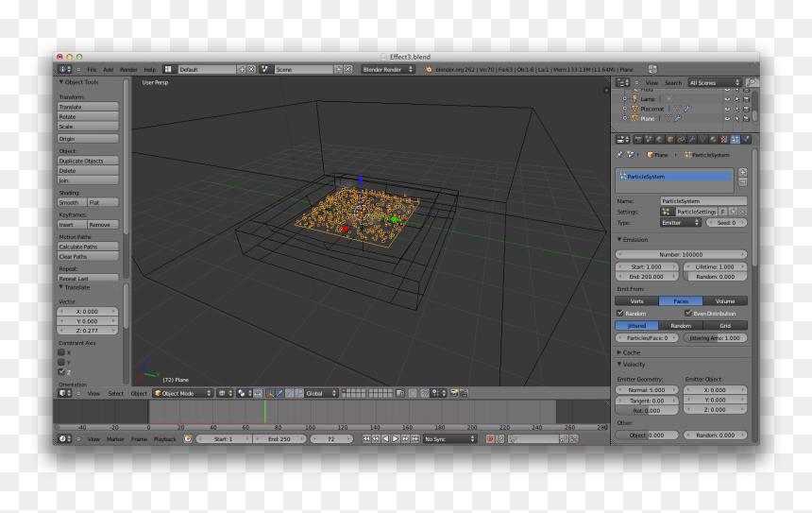
Task: Open the Object properties cube tab
Action: 670,140
